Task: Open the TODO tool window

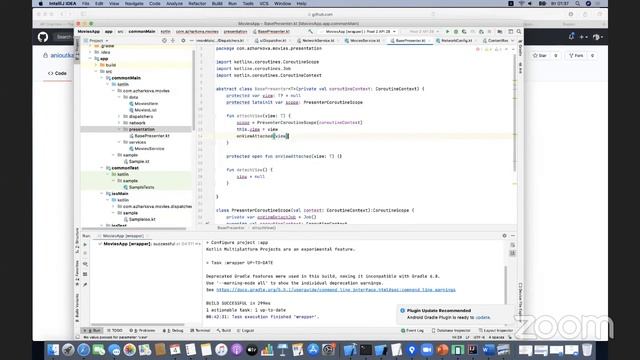Action: pyautogui.click(x=115, y=330)
